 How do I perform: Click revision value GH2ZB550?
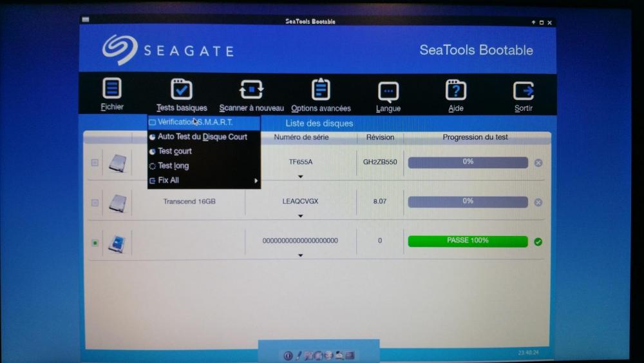380,162
